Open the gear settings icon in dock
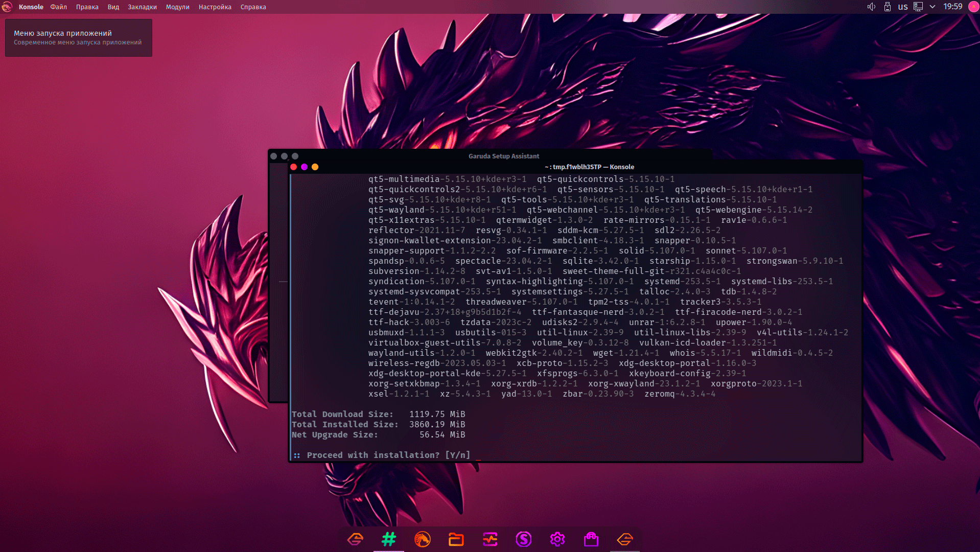This screenshot has height=552, width=980. (557, 539)
